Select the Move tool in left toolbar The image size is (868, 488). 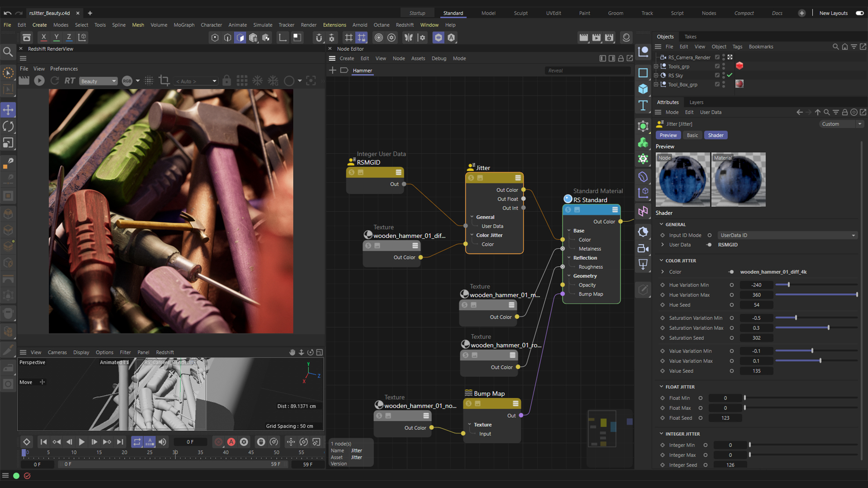click(x=8, y=110)
